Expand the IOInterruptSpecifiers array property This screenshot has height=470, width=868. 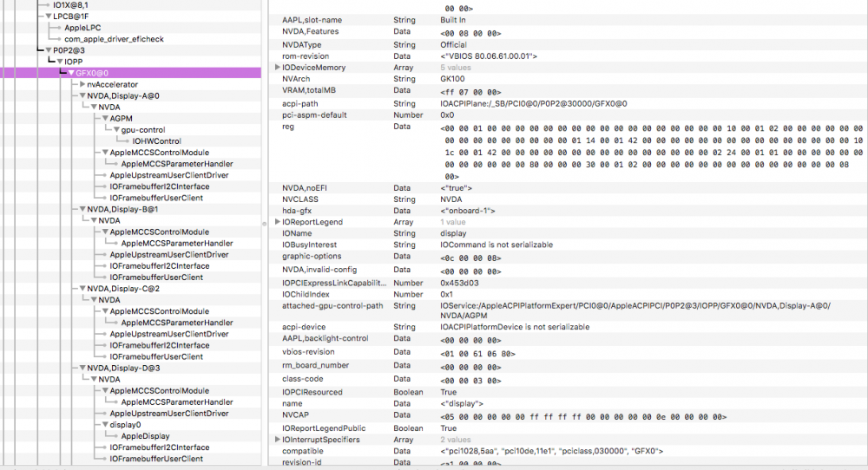(278, 440)
